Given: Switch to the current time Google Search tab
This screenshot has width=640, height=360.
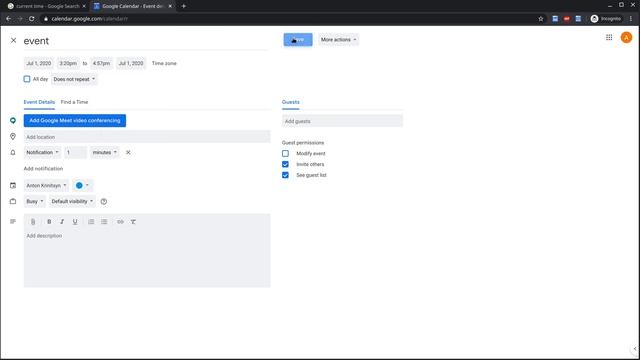Looking at the screenshot, I should coord(46,6).
